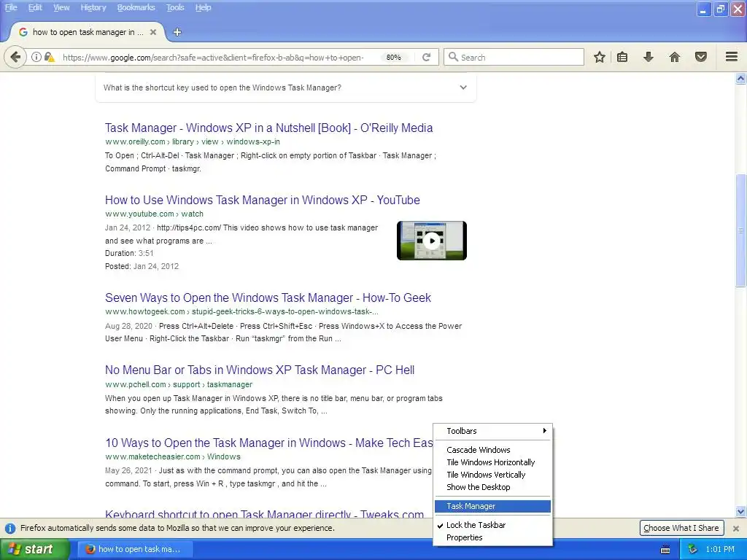747x560 pixels.
Task: Open the Bookmarks menu
Action: (136, 7)
